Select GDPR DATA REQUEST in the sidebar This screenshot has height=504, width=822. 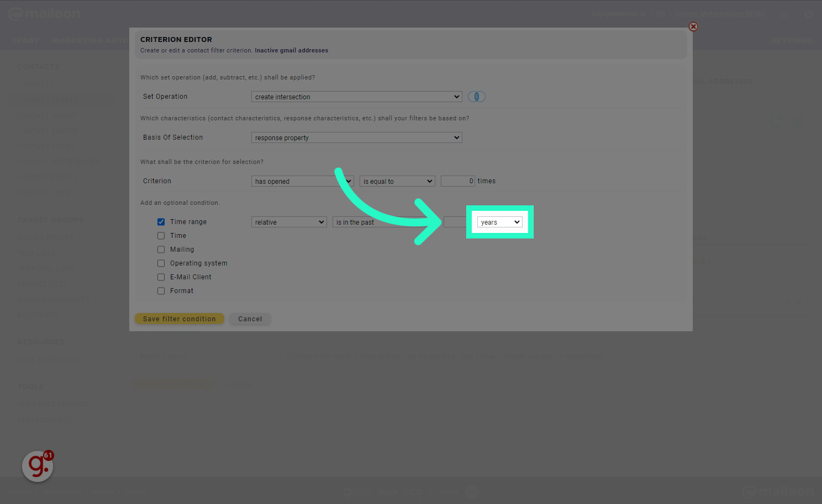(x=52, y=404)
